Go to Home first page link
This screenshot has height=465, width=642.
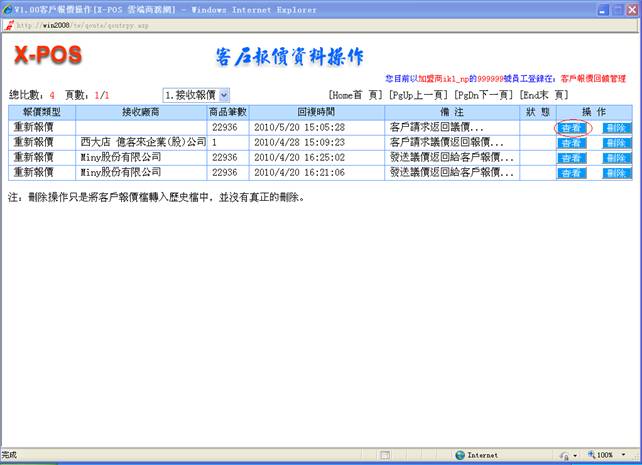tap(355, 94)
